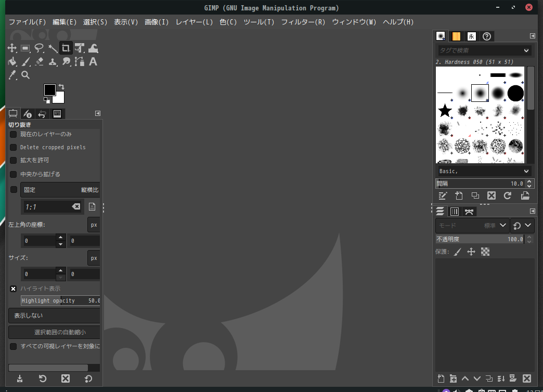Select the solid black star brush thumbnail
Viewport: 543px width, 392px height.
click(x=445, y=111)
